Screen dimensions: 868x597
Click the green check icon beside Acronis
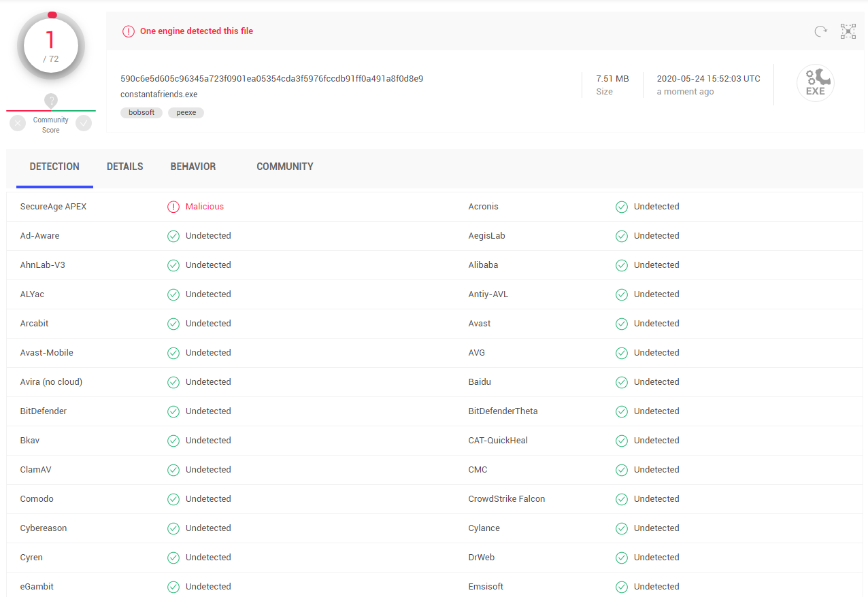pos(622,207)
